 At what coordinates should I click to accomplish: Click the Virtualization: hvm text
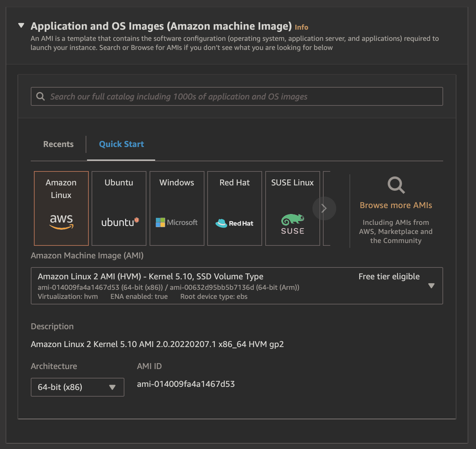[68, 296]
